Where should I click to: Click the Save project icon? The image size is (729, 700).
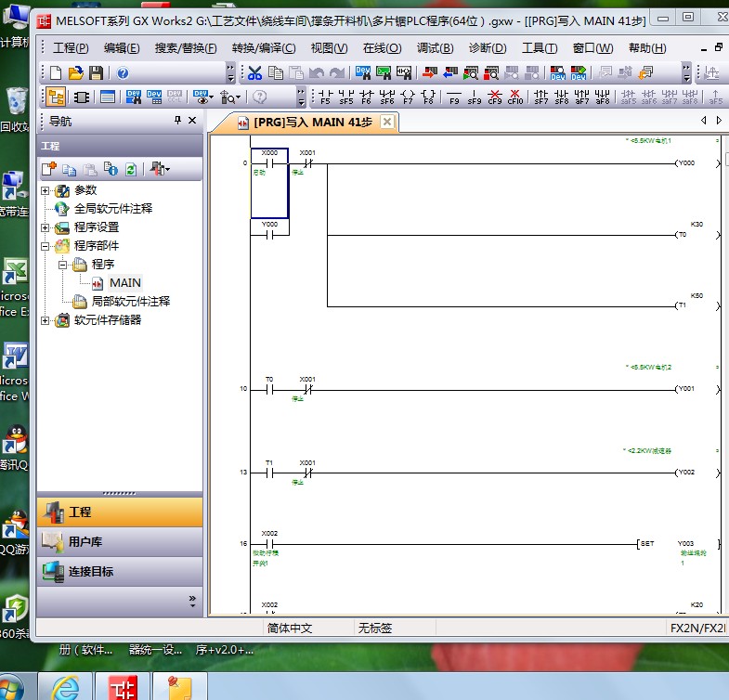click(95, 73)
